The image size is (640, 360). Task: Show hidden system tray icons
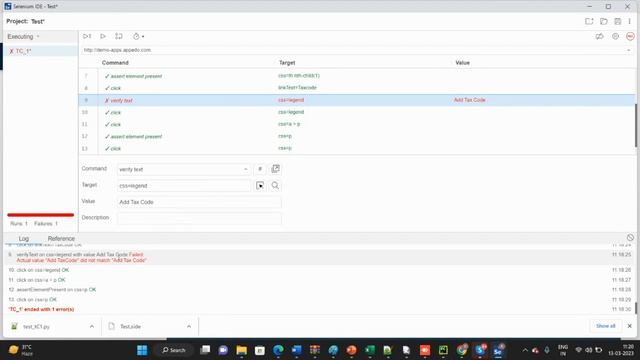click(525, 350)
